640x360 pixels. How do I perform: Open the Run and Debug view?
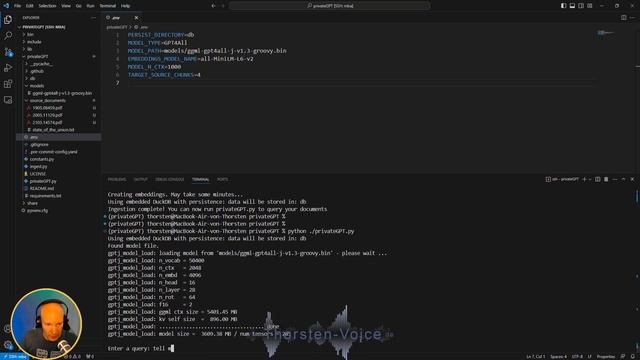(x=8, y=68)
